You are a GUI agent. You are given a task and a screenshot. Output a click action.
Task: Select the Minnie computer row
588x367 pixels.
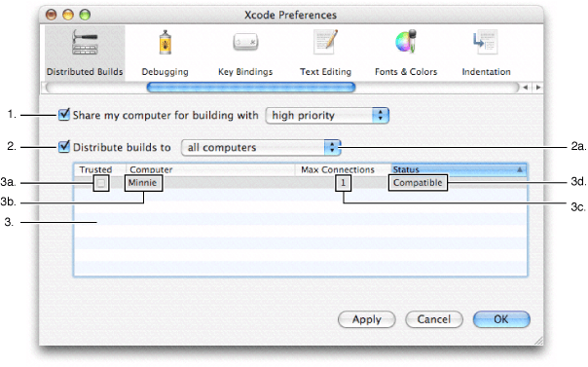[300, 183]
